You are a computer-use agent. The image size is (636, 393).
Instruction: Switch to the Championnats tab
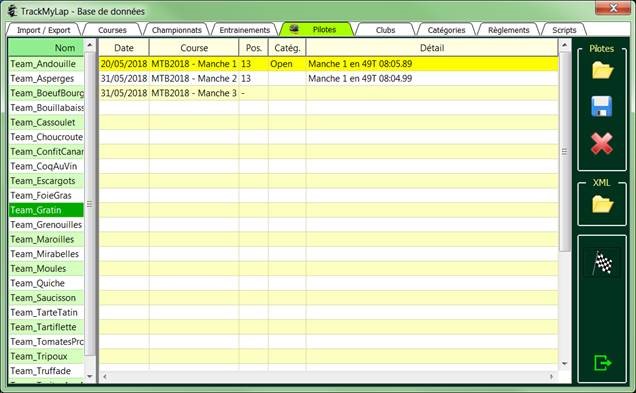pyautogui.click(x=176, y=30)
